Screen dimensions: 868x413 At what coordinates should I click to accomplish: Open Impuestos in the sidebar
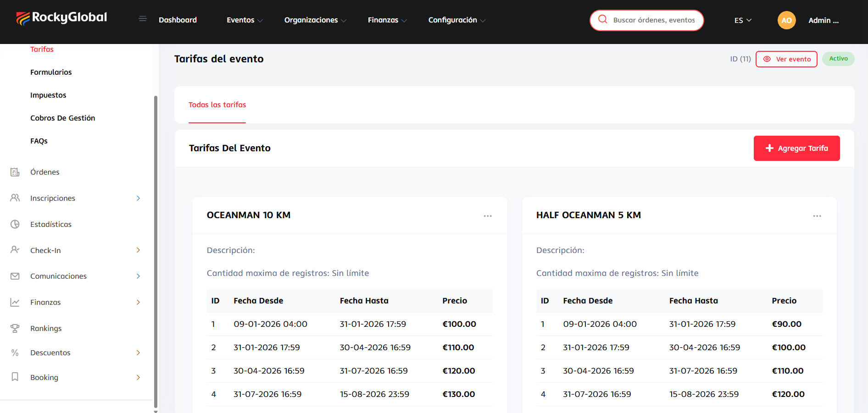point(48,95)
